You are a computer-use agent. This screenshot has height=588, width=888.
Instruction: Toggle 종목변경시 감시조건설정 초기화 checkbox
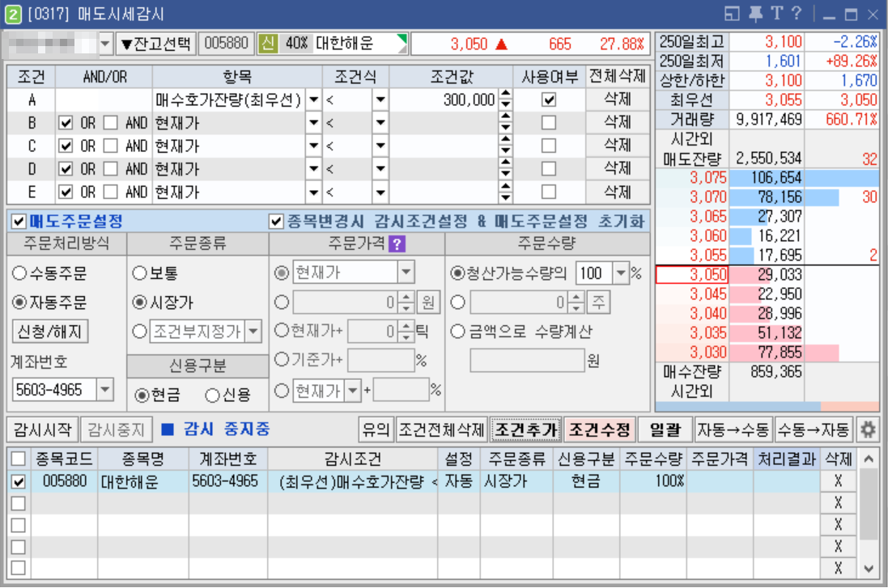[x=276, y=222]
